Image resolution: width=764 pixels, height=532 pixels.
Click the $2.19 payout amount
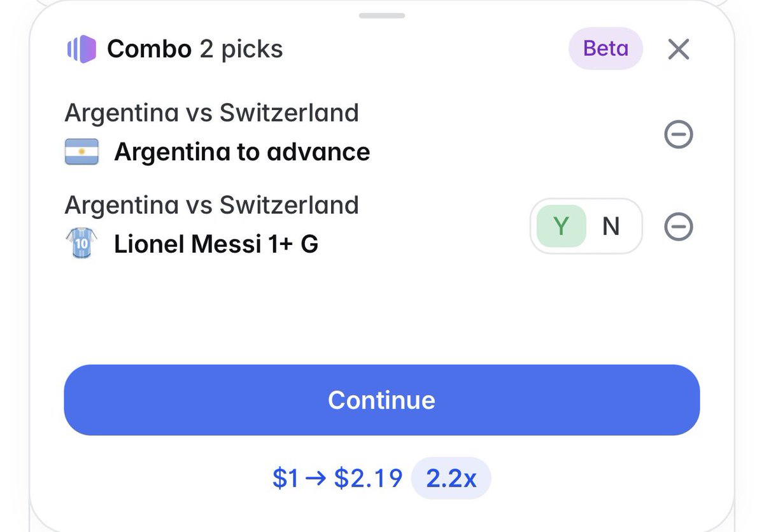(368, 479)
